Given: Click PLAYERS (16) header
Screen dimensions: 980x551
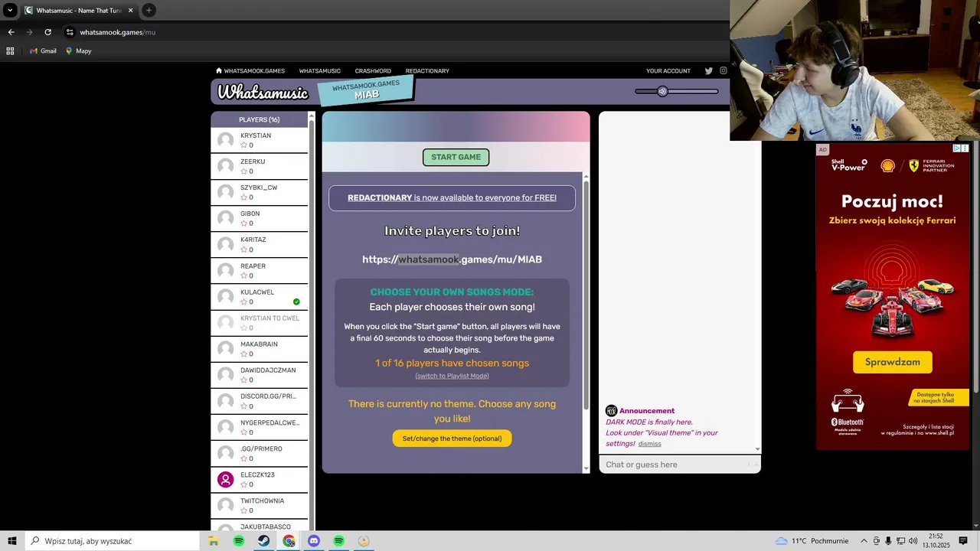Looking at the screenshot, I should tap(259, 119).
